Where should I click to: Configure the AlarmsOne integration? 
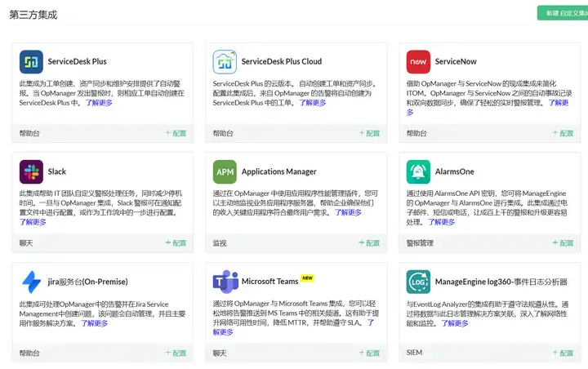pyautogui.click(x=563, y=243)
